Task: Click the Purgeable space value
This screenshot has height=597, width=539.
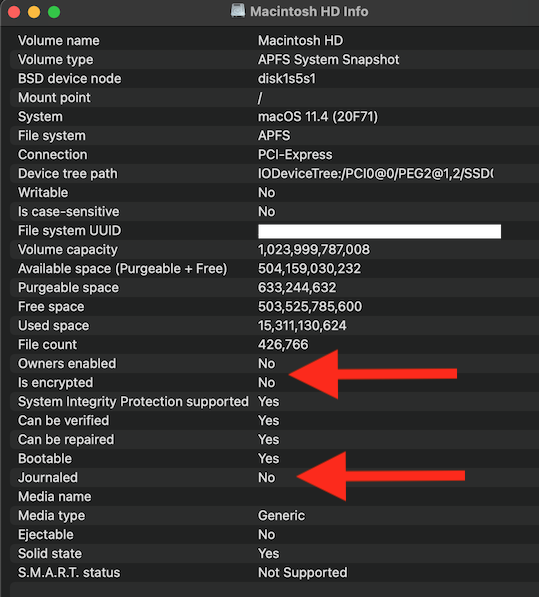Action: [x=297, y=288]
